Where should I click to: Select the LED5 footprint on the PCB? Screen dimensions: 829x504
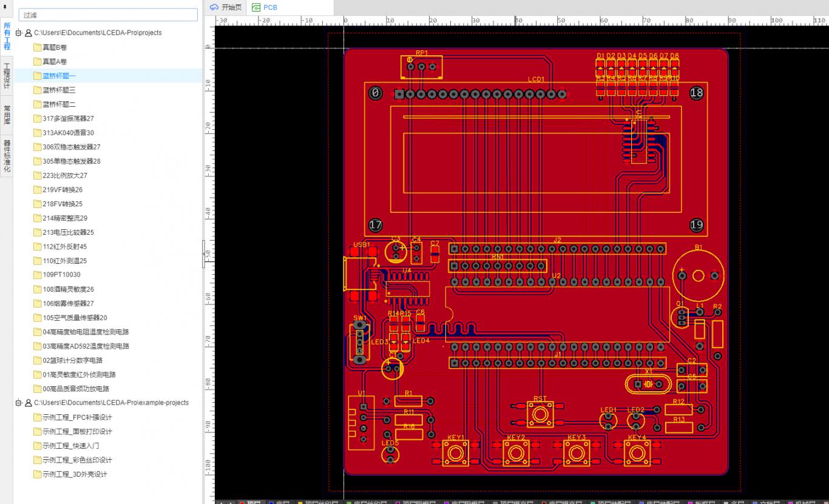point(390,454)
